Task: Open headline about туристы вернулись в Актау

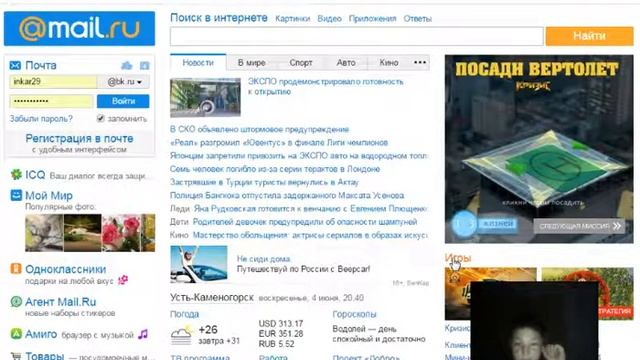Action: pyautogui.click(x=264, y=182)
